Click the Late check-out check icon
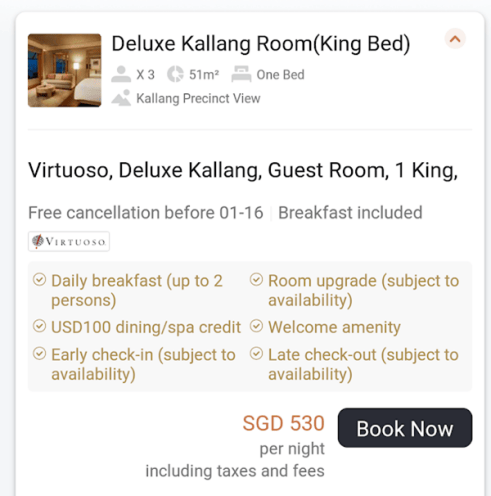Screen dimensions: 491x496 pyautogui.click(x=256, y=353)
